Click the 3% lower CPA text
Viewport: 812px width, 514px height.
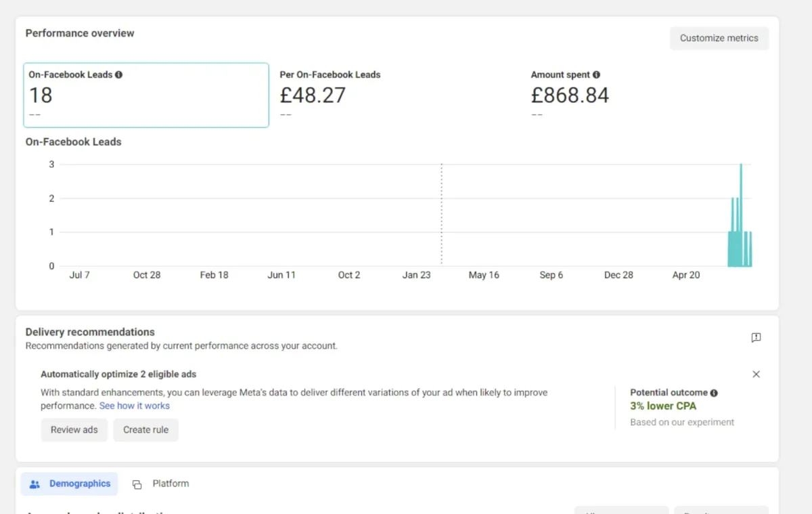click(x=663, y=406)
